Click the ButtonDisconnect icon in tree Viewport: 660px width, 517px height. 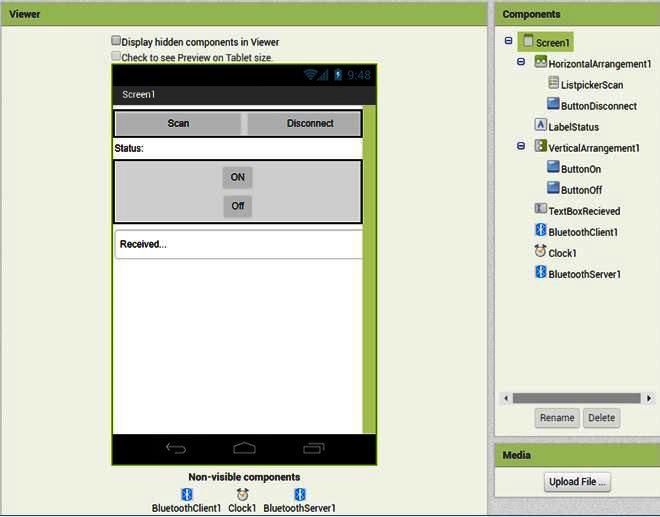tap(553, 104)
